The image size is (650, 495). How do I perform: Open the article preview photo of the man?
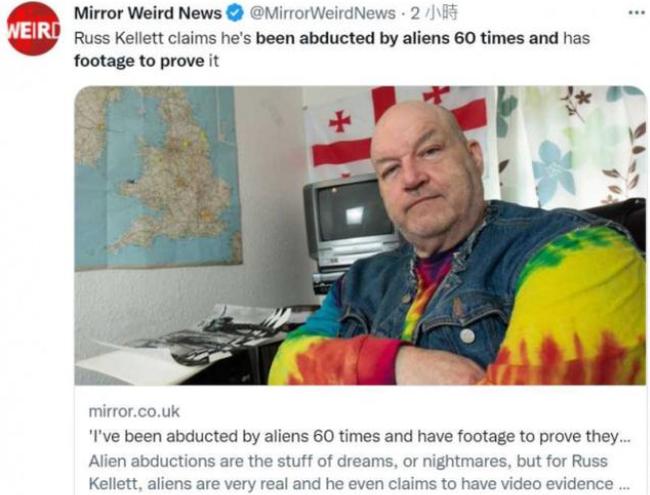coord(360,235)
